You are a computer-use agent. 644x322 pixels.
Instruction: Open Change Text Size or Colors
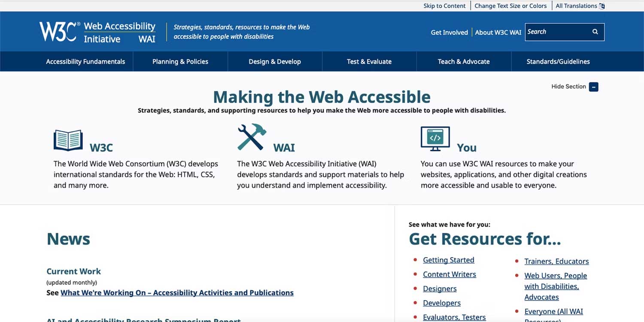(510, 6)
